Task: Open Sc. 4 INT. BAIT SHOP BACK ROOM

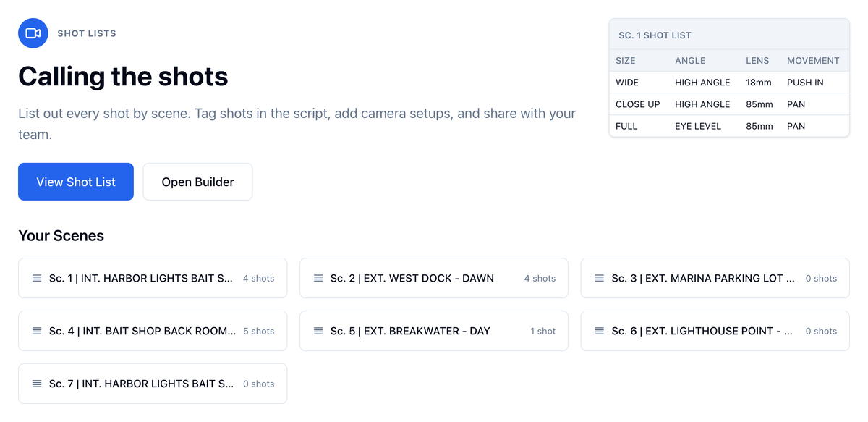Action: [153, 331]
